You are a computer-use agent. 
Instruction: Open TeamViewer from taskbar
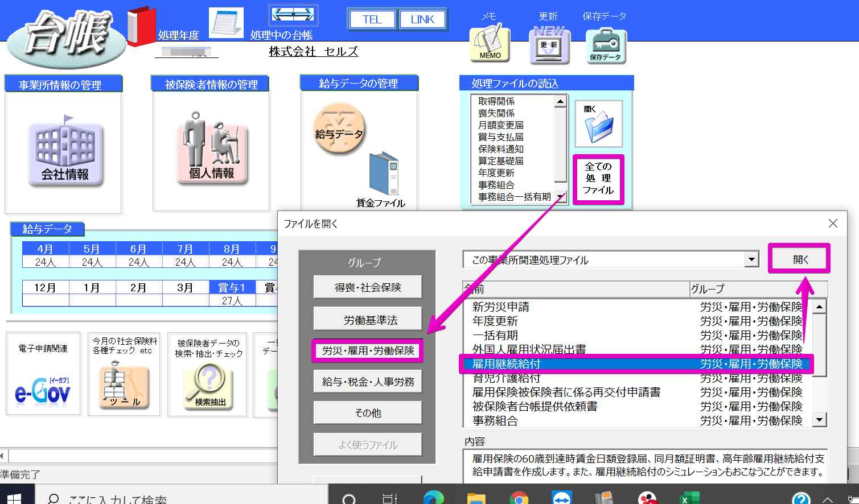coord(562,498)
